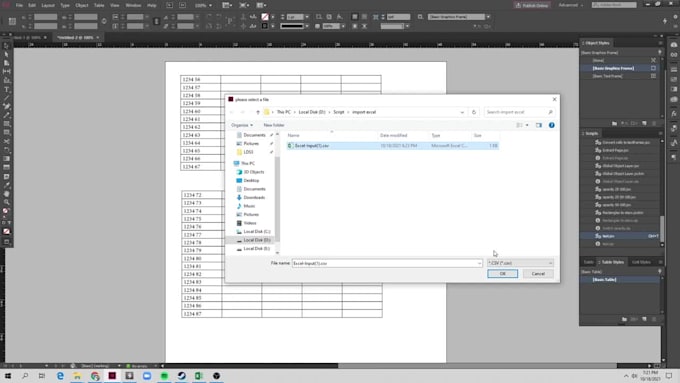
Task: Click the stroke color swatch in control panel
Action: (265, 26)
